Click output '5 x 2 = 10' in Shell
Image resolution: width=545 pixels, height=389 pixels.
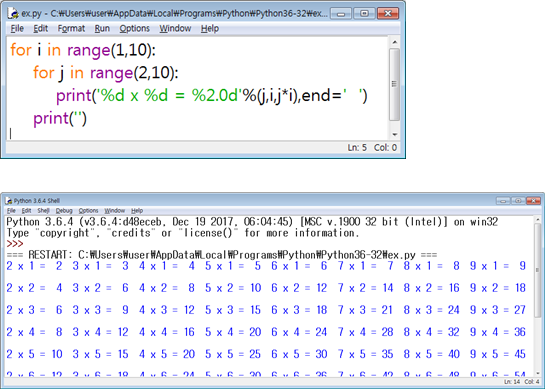pyautogui.click(x=233, y=288)
